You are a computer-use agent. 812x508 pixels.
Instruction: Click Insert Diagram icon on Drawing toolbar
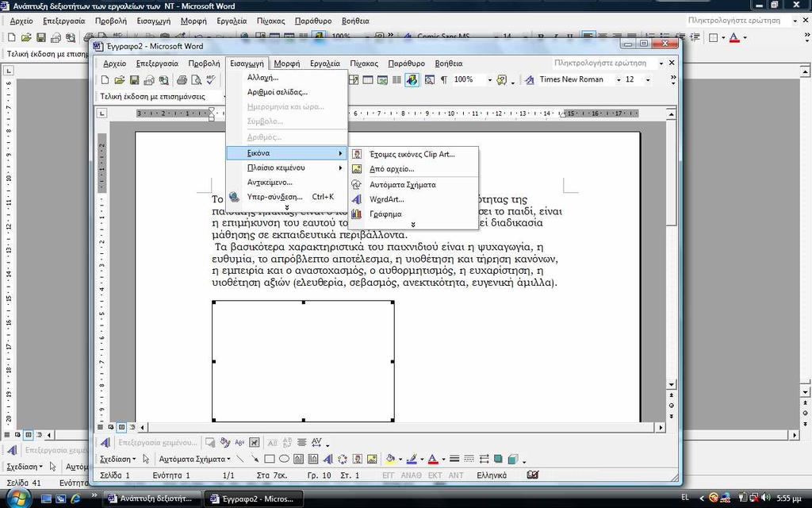point(343,459)
